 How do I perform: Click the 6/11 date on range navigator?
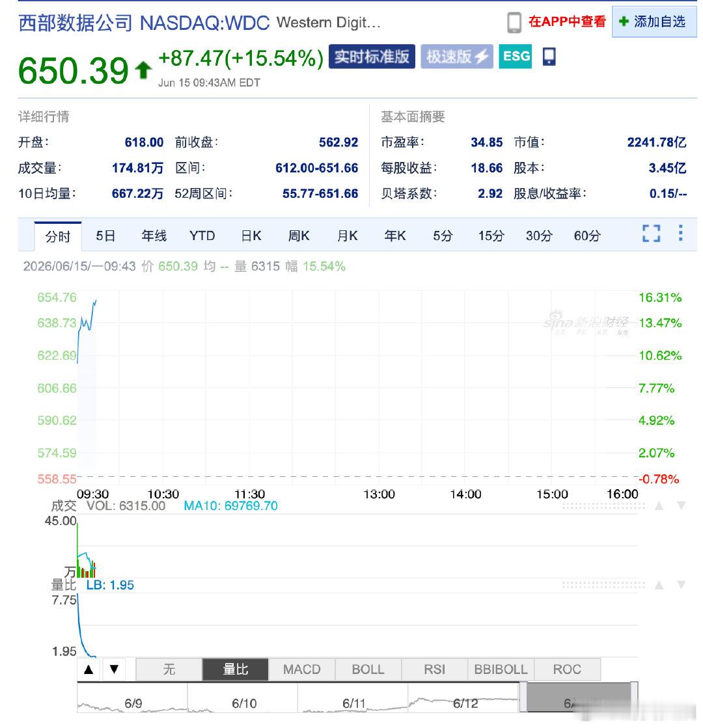(x=354, y=704)
